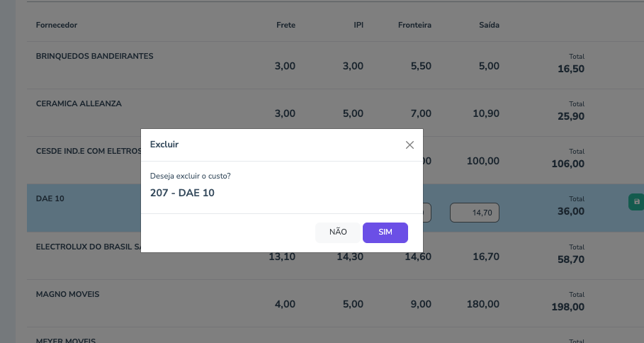Select the MAGNO MOVEIS supplier row
The height and width of the screenshot is (343, 644).
tap(67, 294)
